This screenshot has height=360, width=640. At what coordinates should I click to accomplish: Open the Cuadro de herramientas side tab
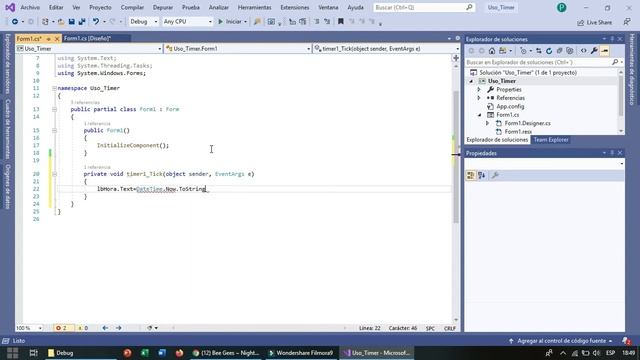[7, 129]
